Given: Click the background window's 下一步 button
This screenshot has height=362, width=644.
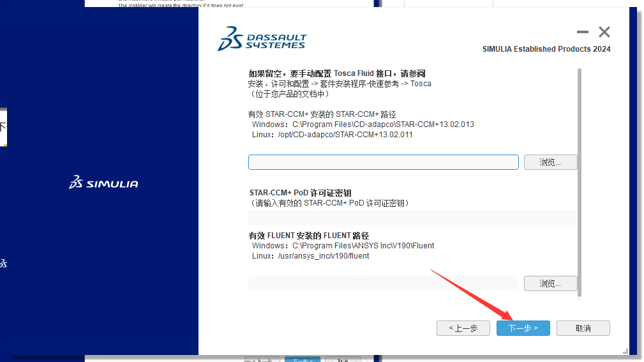Looking at the screenshot, I should click(303, 360).
